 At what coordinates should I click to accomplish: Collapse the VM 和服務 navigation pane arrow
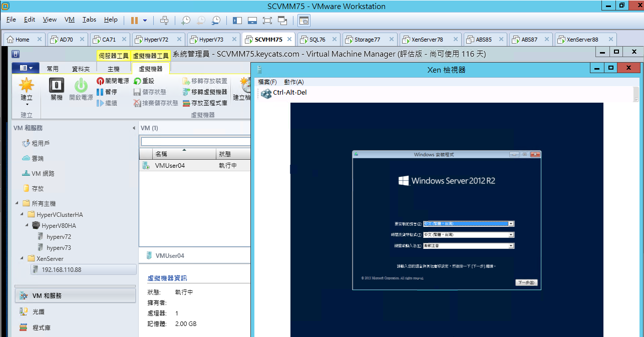(x=134, y=128)
